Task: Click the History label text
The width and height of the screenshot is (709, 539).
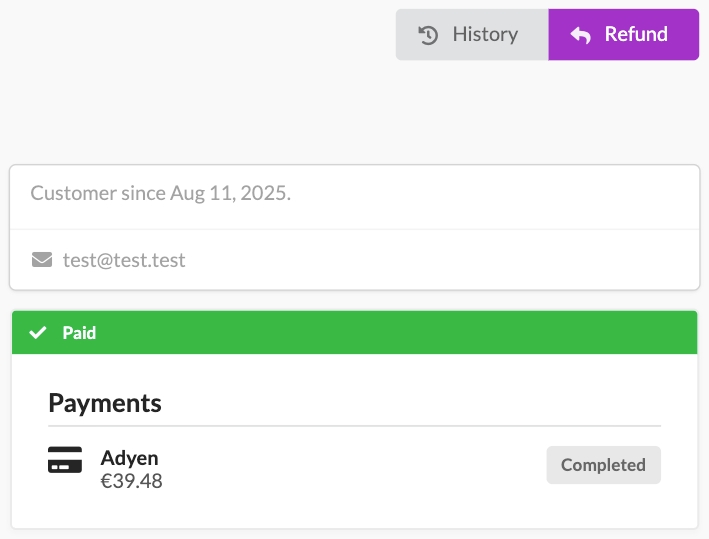Action: [x=485, y=35]
